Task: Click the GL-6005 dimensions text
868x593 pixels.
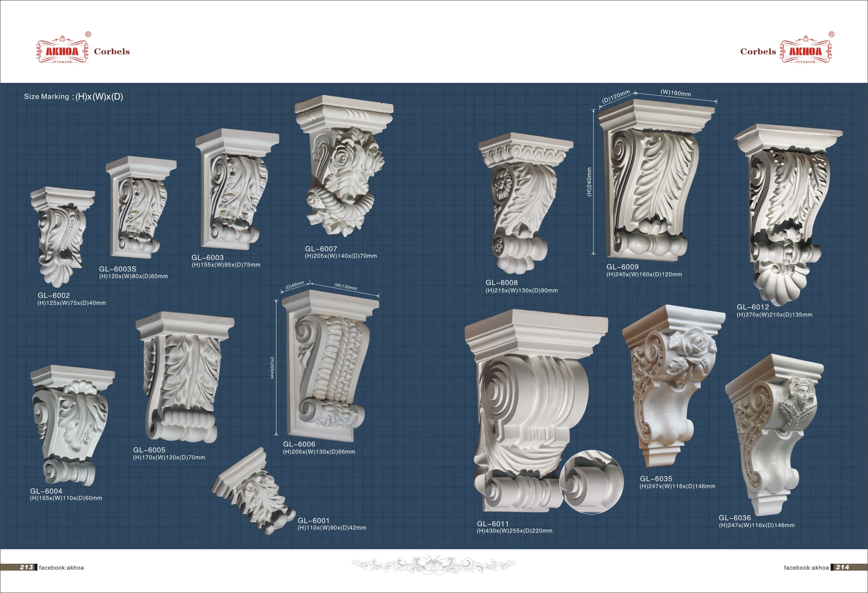Action: pos(169,458)
